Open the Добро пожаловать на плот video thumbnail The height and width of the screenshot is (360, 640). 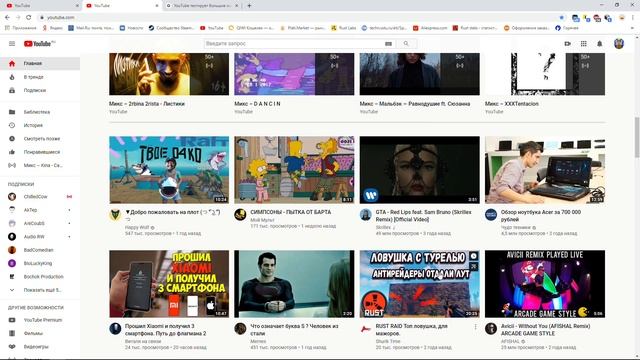[x=169, y=170]
